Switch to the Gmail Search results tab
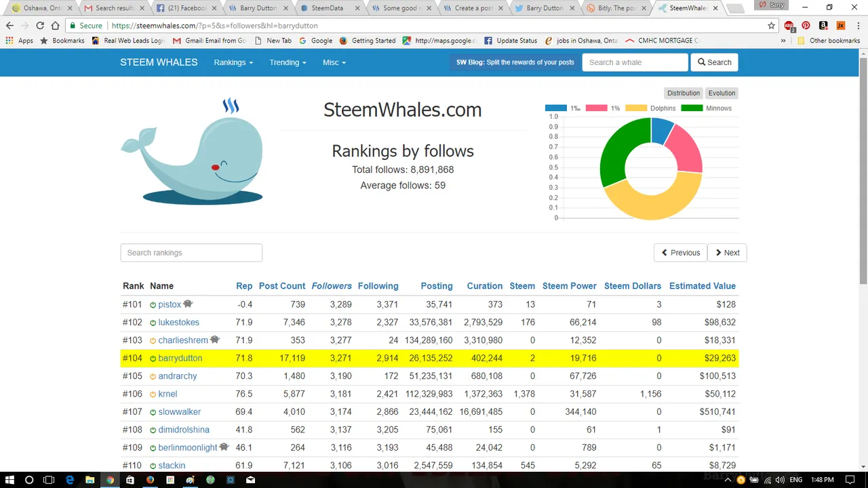The width and height of the screenshot is (868, 488). pos(113,8)
